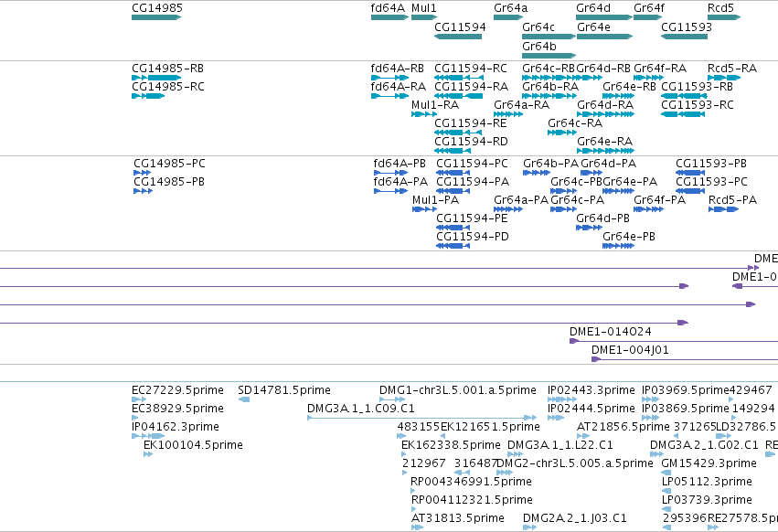
Task: Click transcript Gr64c-RB
Action: click(549, 78)
